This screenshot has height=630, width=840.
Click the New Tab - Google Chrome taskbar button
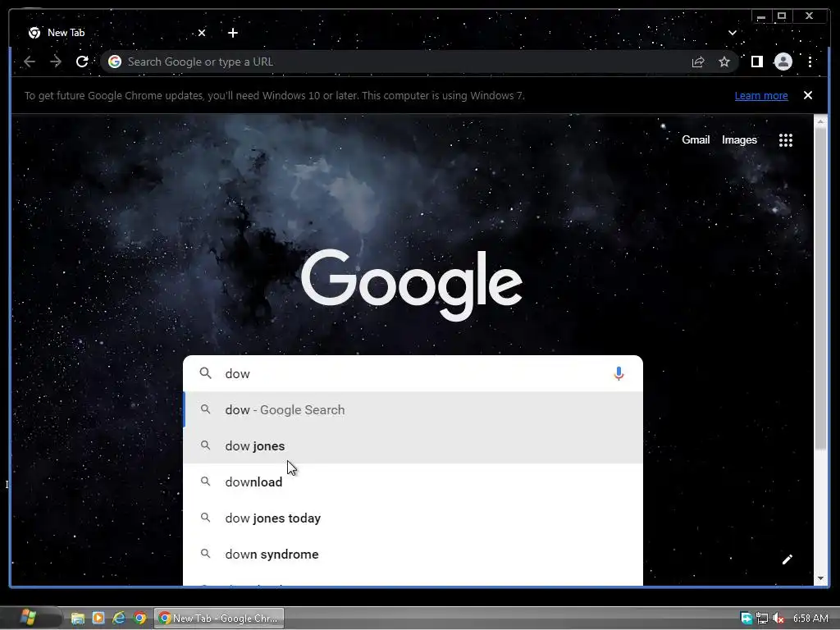click(219, 619)
